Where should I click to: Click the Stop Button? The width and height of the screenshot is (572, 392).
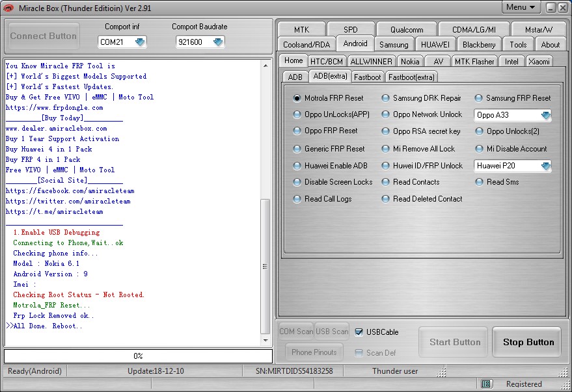coord(526,342)
